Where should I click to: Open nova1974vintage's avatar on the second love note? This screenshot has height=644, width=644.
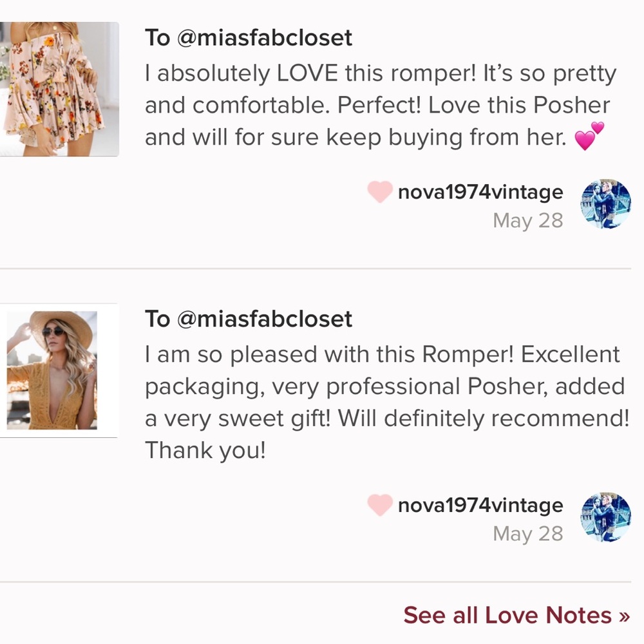605,518
